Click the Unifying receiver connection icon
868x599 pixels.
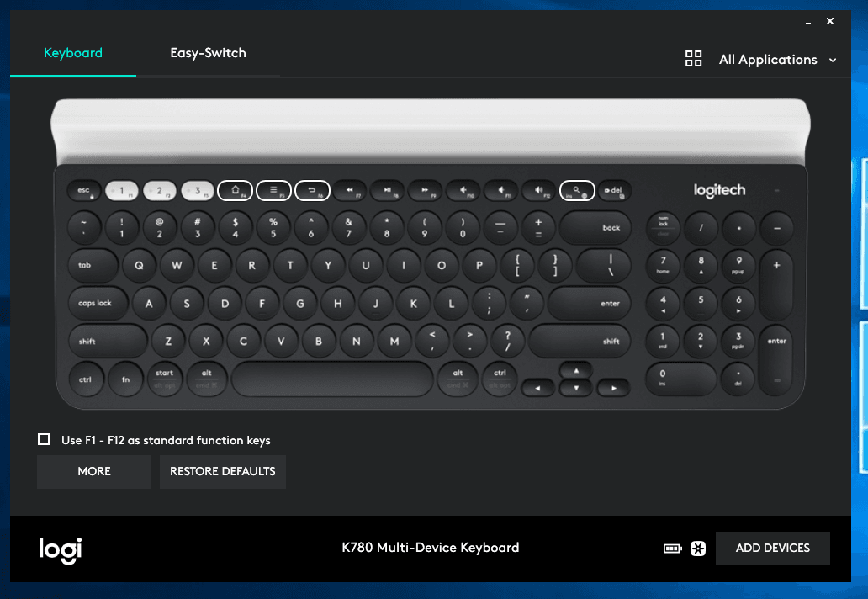pyautogui.click(x=698, y=549)
